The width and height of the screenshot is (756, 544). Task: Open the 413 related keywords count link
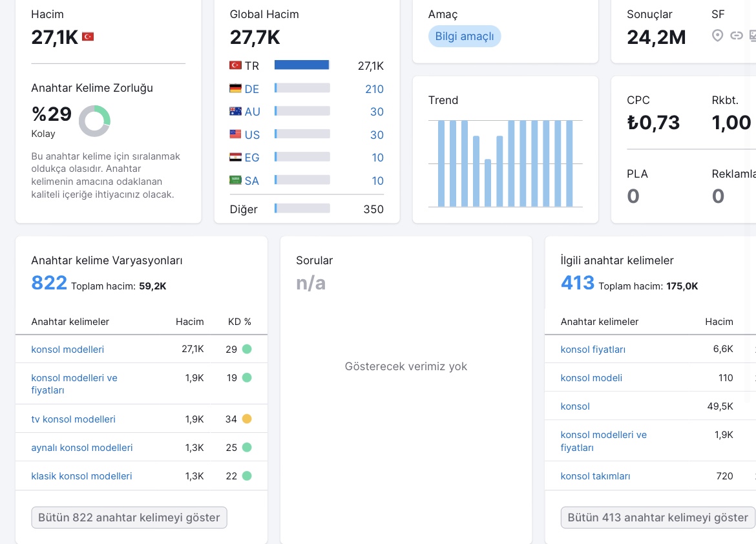click(578, 283)
